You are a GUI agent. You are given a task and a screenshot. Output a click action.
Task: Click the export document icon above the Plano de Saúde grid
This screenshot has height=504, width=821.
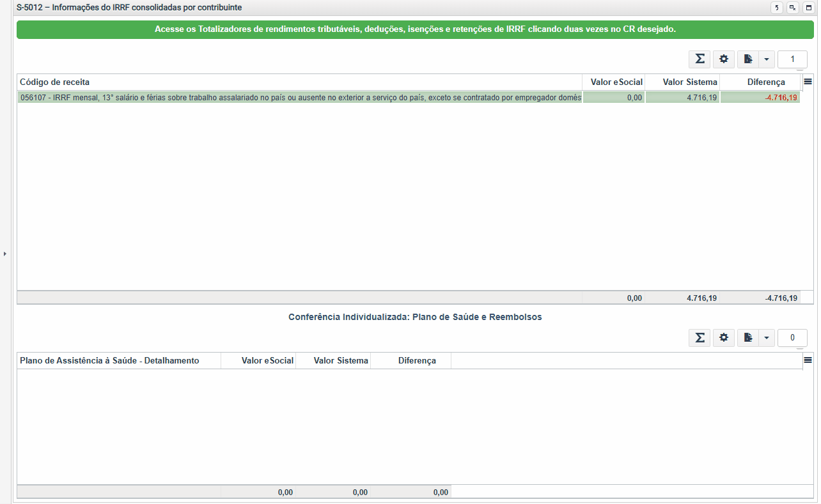[x=748, y=337]
